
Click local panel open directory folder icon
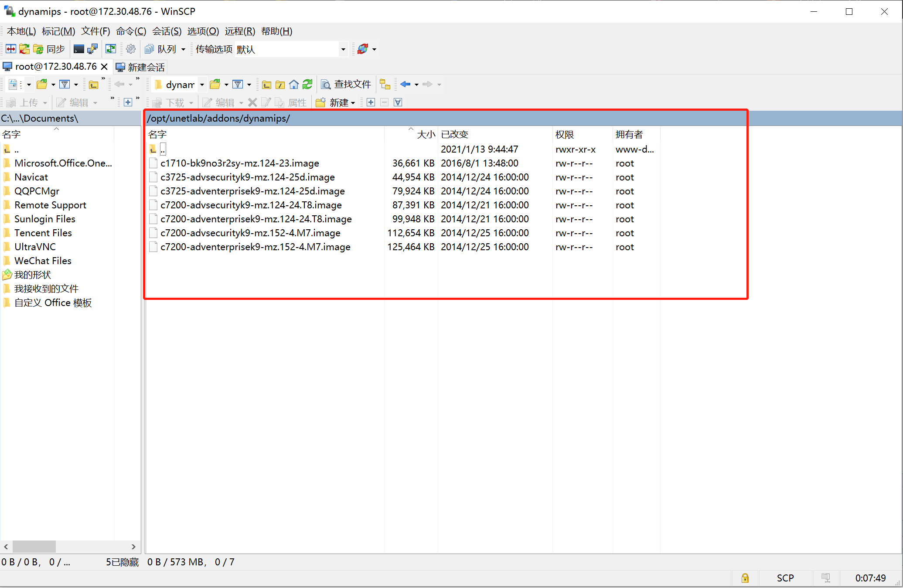(42, 84)
